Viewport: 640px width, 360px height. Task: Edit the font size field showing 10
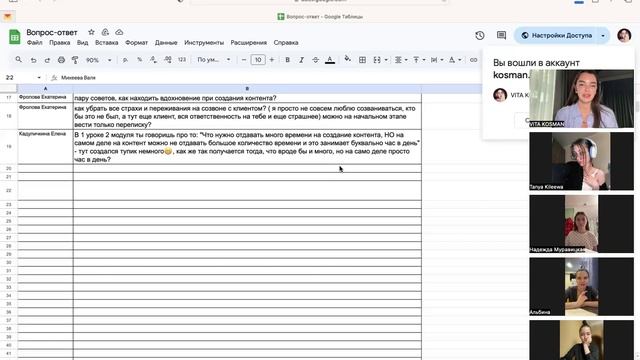tap(258, 60)
